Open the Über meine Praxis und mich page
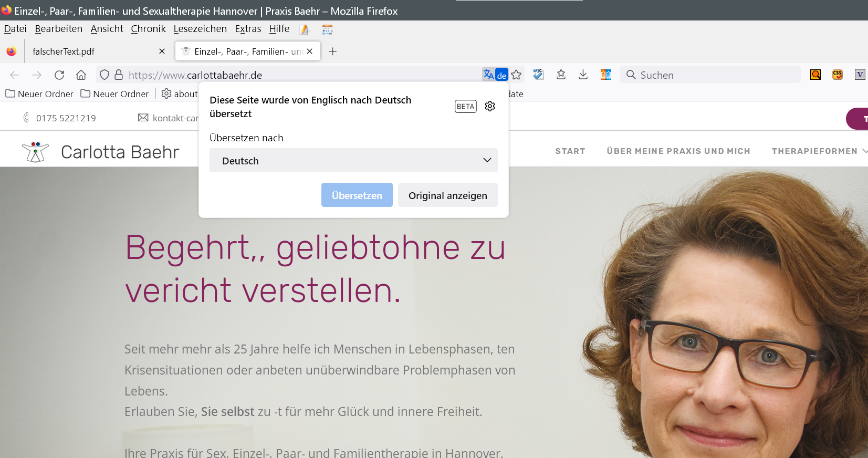This screenshot has width=868, height=458. tap(678, 151)
